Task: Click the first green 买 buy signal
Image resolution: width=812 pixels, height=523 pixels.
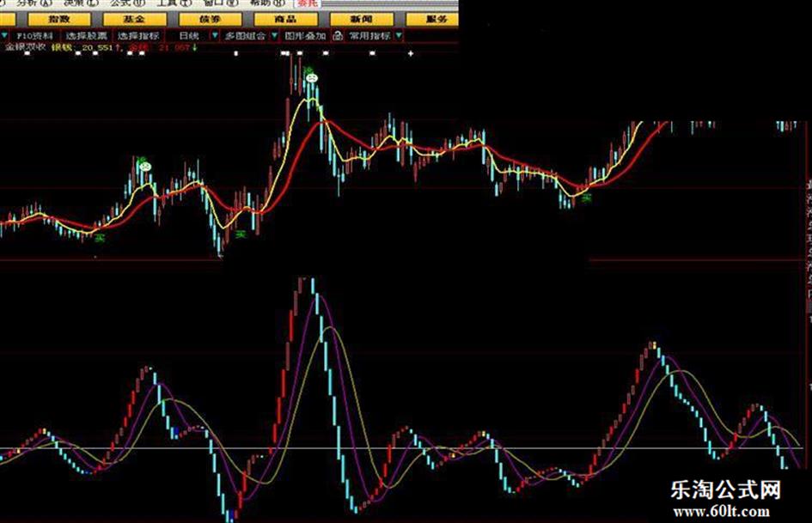Action: click(100, 237)
